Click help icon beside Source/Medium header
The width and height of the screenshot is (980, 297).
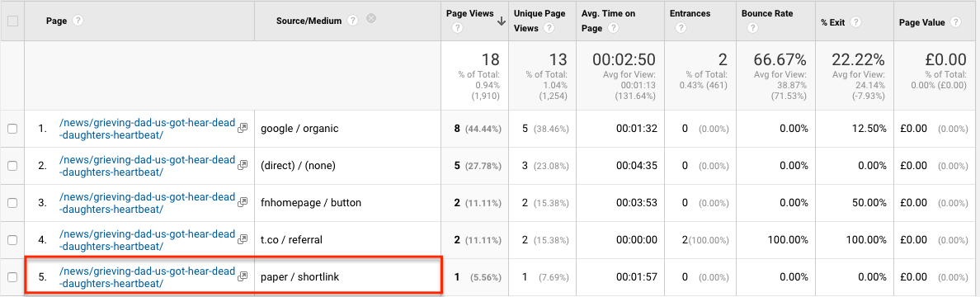pyautogui.click(x=352, y=21)
